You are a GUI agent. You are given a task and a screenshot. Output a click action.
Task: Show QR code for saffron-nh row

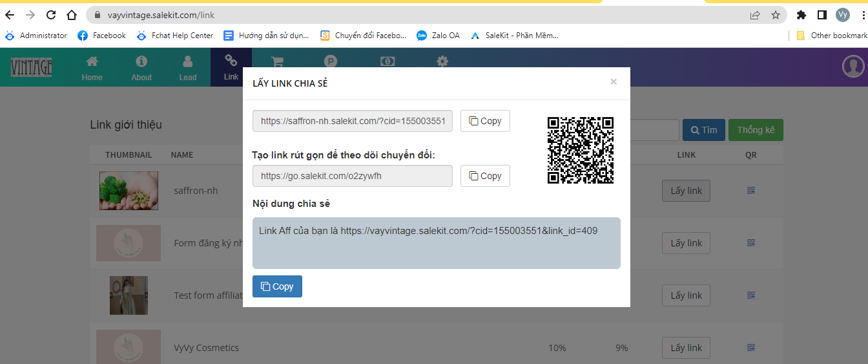coord(750,191)
